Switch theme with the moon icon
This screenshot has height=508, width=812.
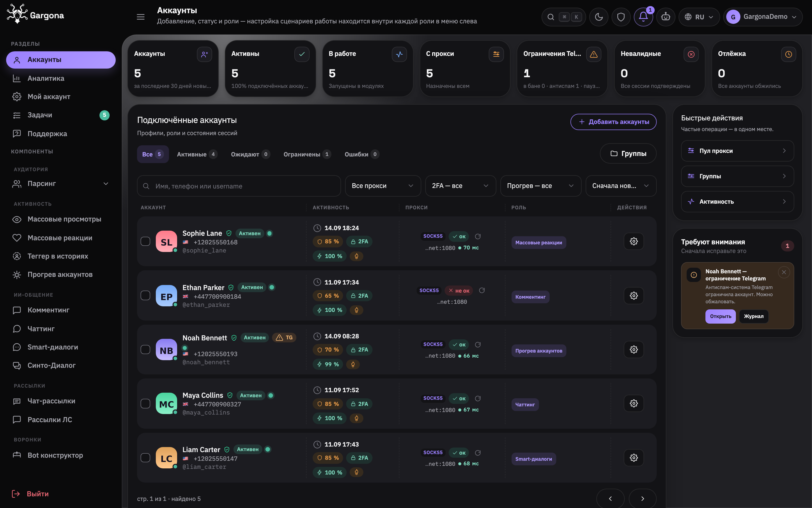(x=599, y=17)
